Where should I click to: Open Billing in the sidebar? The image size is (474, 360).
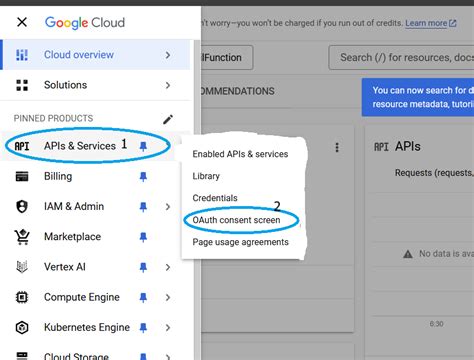click(x=58, y=176)
